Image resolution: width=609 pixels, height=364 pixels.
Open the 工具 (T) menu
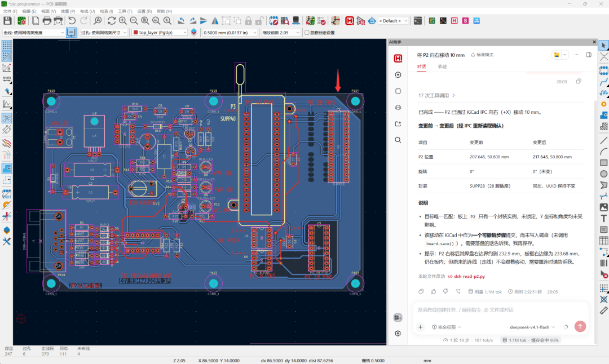[125, 11]
